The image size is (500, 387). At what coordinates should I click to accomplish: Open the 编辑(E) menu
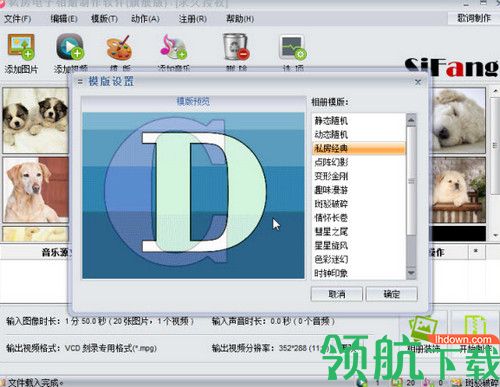pos(64,19)
